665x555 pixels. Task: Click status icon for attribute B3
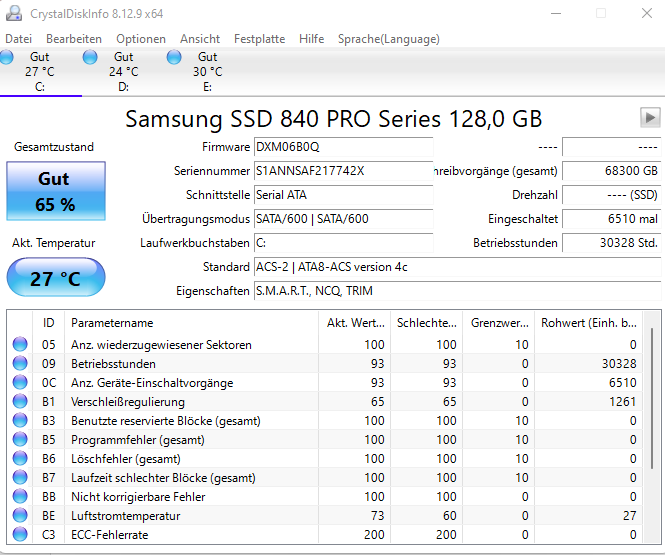click(x=20, y=420)
